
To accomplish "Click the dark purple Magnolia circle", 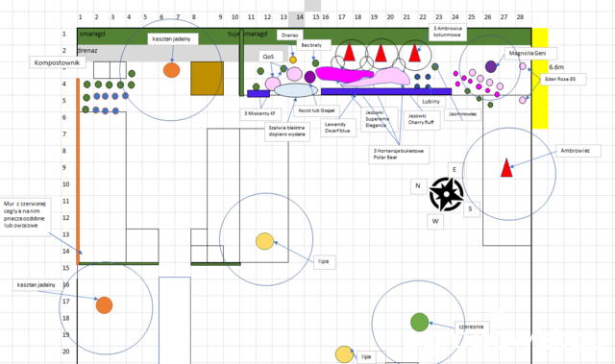I will [x=491, y=66].
